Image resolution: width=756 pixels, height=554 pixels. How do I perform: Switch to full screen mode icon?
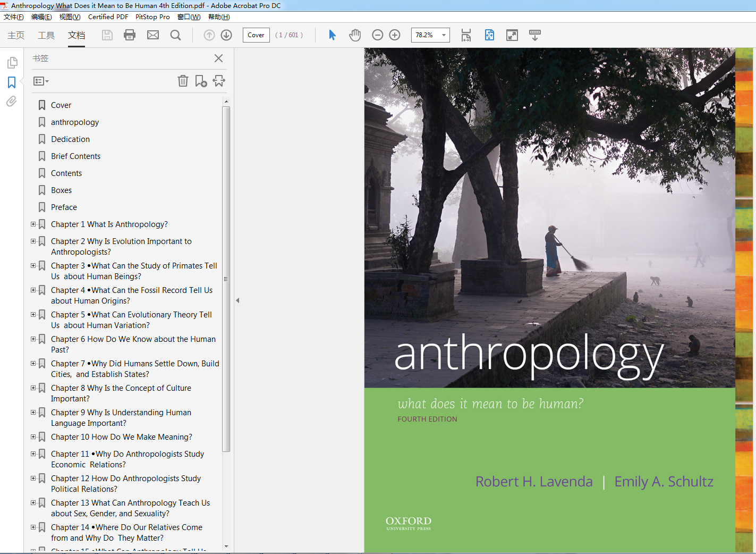tap(512, 35)
